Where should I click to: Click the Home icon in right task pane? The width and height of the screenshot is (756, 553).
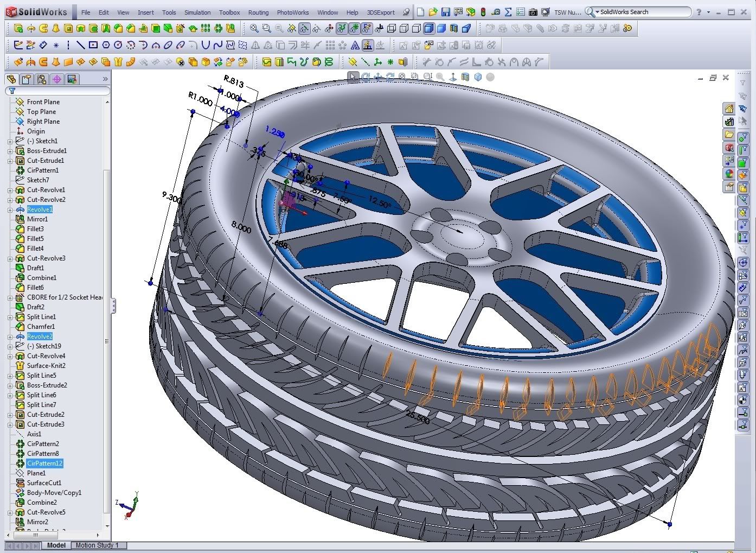click(x=729, y=109)
